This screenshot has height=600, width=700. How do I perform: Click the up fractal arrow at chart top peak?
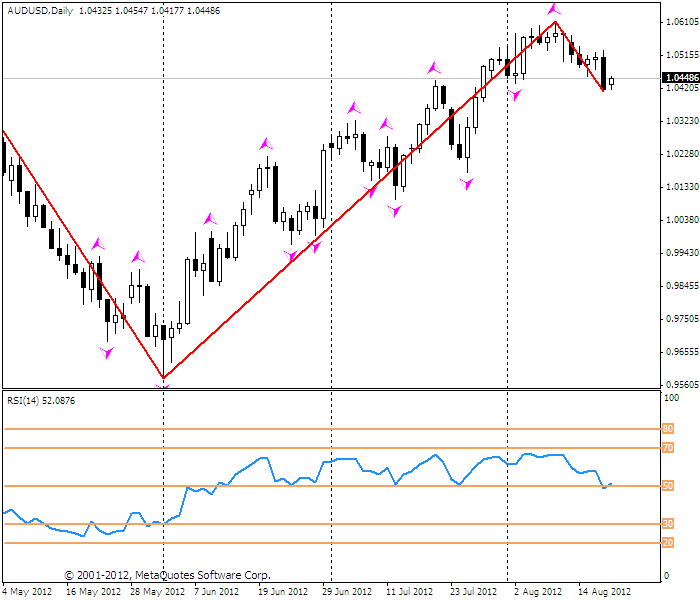point(554,9)
